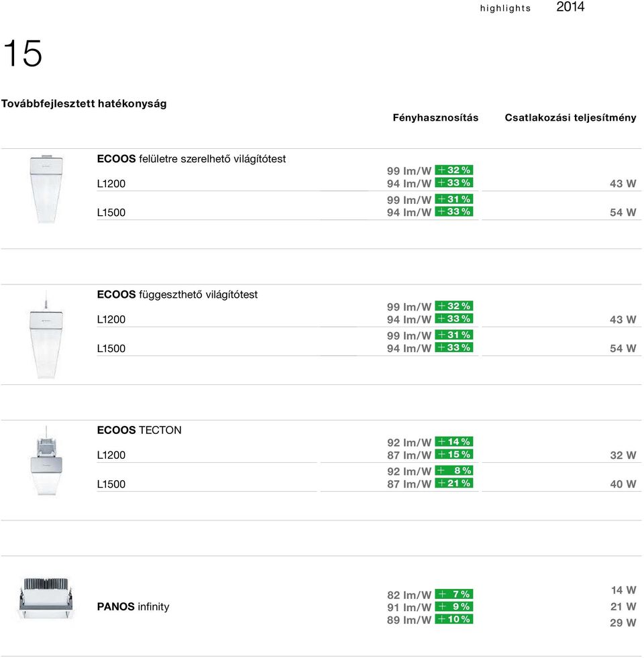Select the "92 lm/W" value beside "+14 %"
The width and height of the screenshot is (644, 658).
pos(409,443)
